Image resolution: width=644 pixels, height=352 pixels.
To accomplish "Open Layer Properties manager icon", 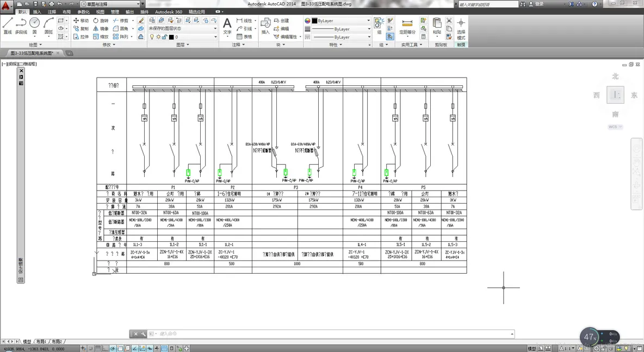I will (152, 20).
